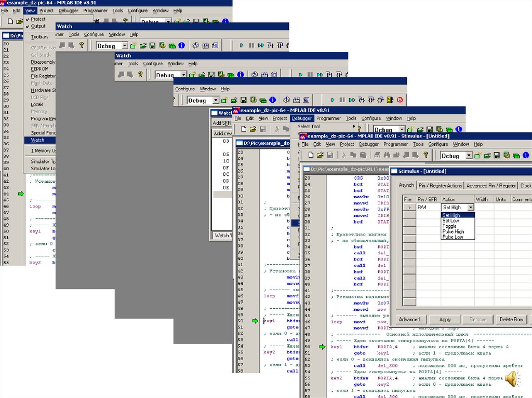532x398 pixels.
Task: Select EEPROM in View menu
Action: click(39, 69)
